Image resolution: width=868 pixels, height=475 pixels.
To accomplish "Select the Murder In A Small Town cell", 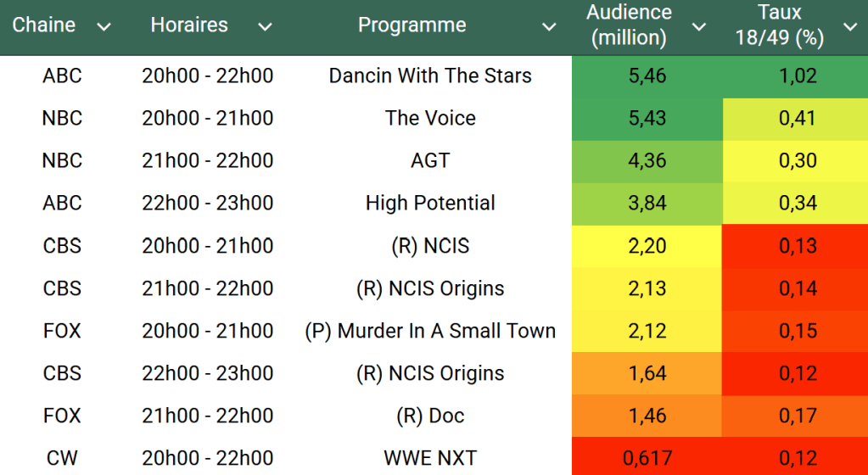I will (x=430, y=331).
